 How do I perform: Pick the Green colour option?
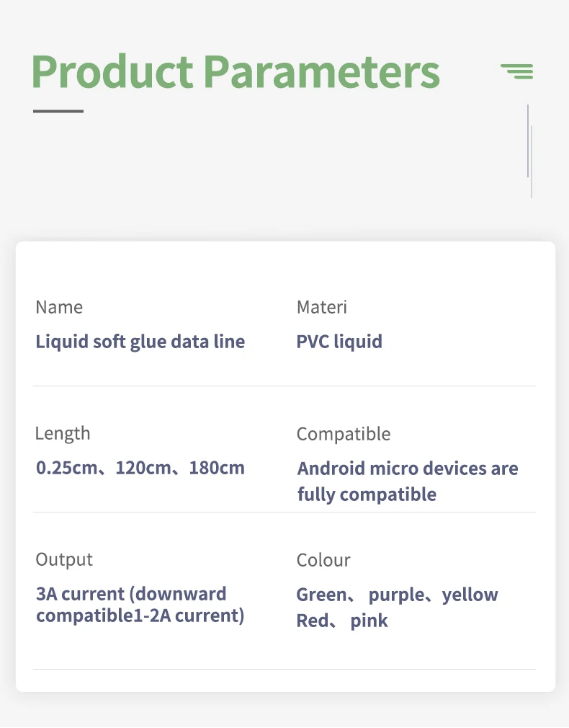click(321, 595)
